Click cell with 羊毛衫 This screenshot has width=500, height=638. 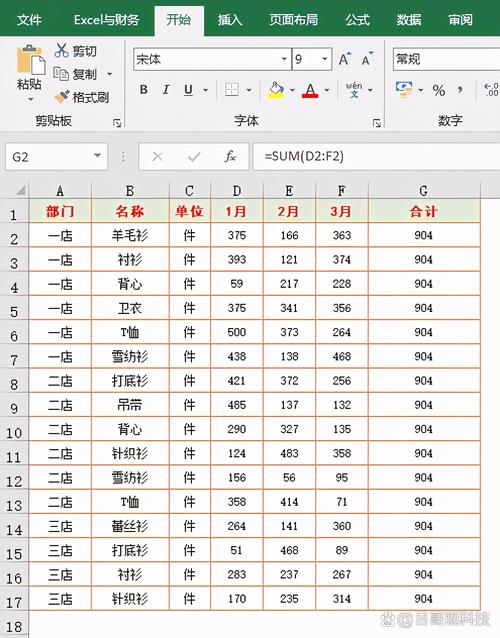pyautogui.click(x=130, y=235)
